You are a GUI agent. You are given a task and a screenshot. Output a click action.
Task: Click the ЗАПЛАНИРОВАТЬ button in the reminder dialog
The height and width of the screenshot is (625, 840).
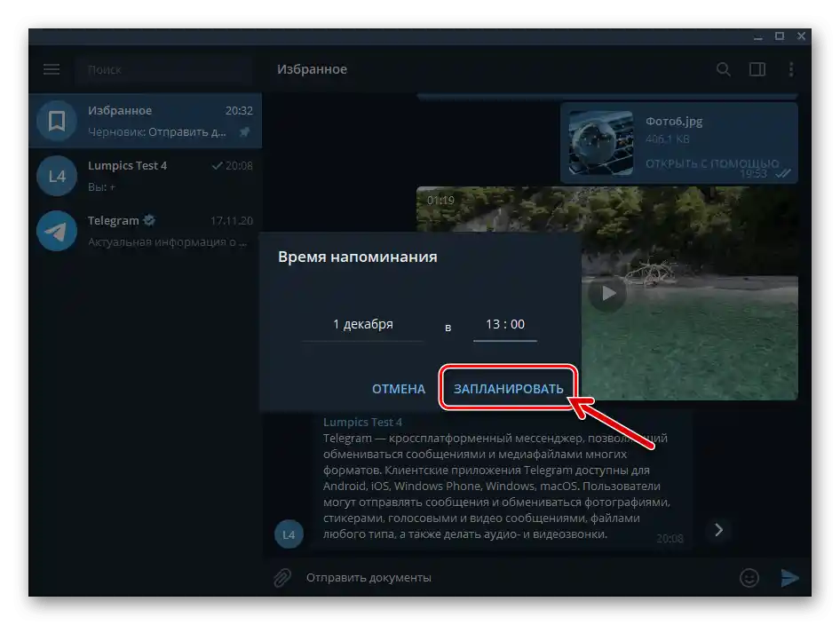click(x=508, y=389)
